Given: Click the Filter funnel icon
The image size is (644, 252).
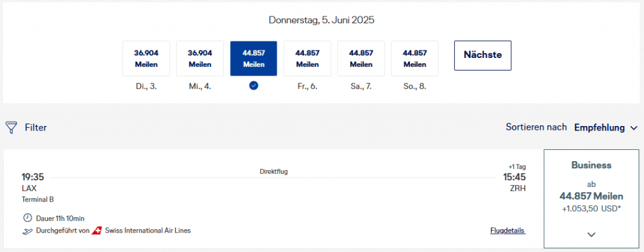Looking at the screenshot, I should click(11, 127).
